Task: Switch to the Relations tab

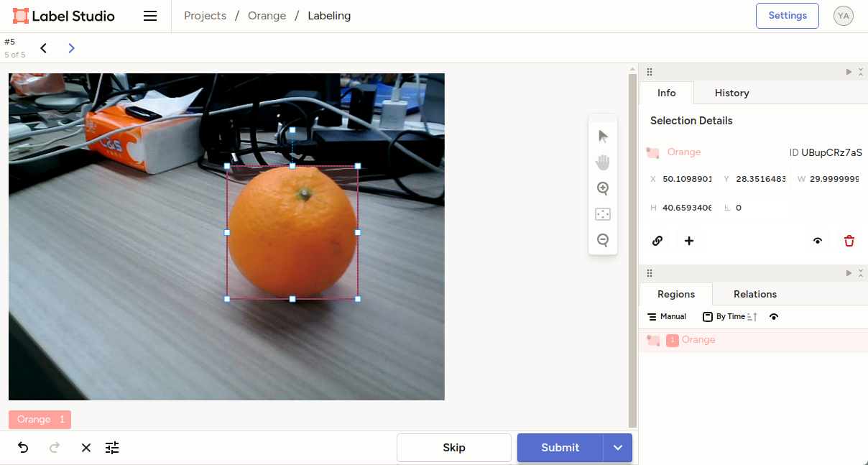Action: click(755, 294)
